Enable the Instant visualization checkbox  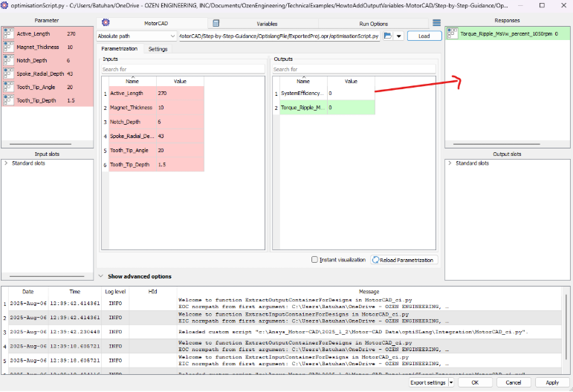(x=315, y=260)
